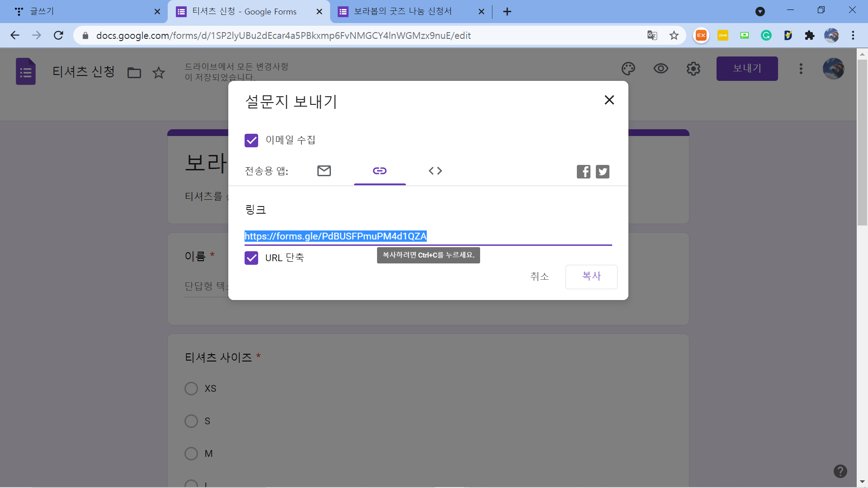Open the form's more options menu
Viewport: 868px width, 488px height.
(801, 69)
